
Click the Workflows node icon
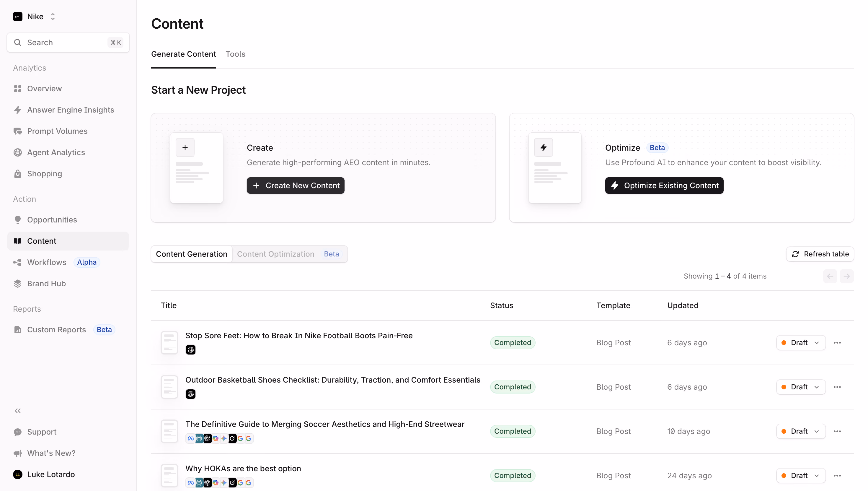[x=17, y=262]
